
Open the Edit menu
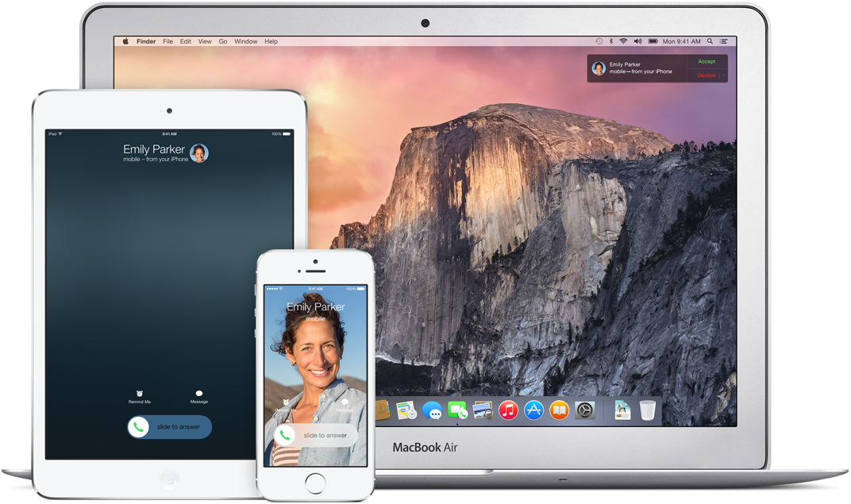[x=186, y=41]
